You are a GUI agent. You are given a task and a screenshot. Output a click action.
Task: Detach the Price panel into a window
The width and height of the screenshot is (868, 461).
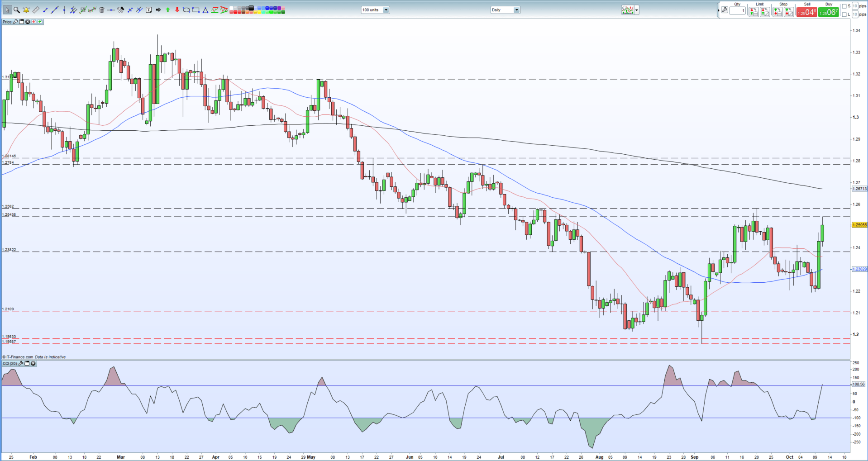(x=21, y=22)
